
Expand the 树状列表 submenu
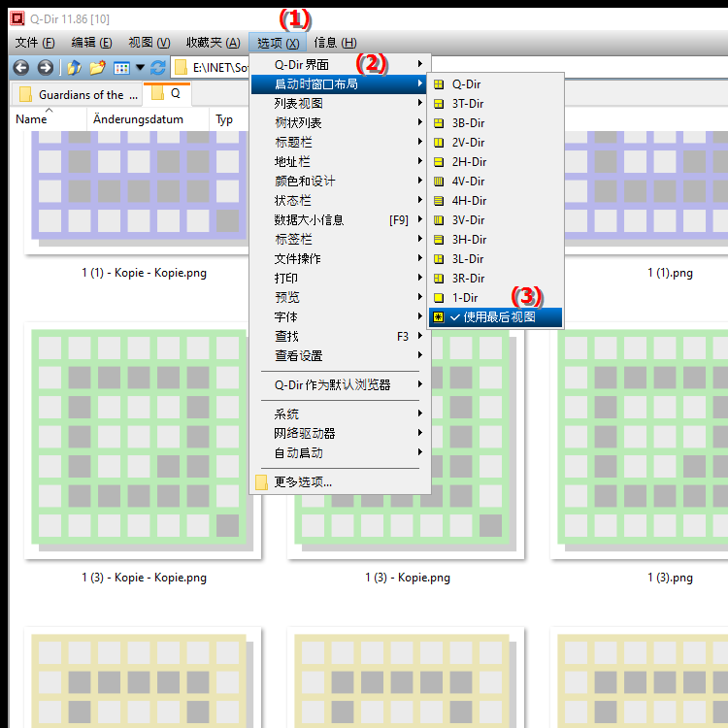pyautogui.click(x=341, y=123)
